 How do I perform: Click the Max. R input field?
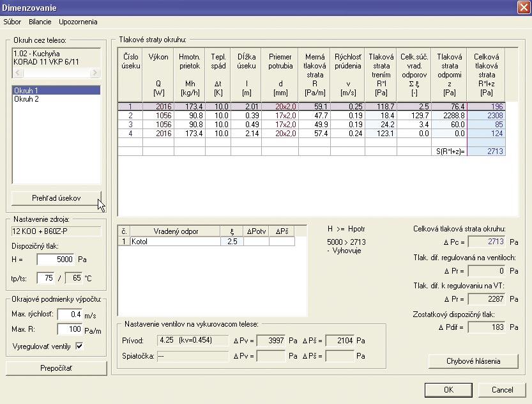tap(70, 329)
